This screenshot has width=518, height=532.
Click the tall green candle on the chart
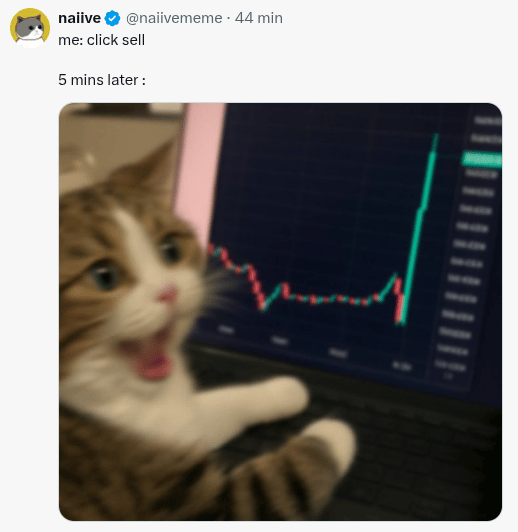(419, 227)
